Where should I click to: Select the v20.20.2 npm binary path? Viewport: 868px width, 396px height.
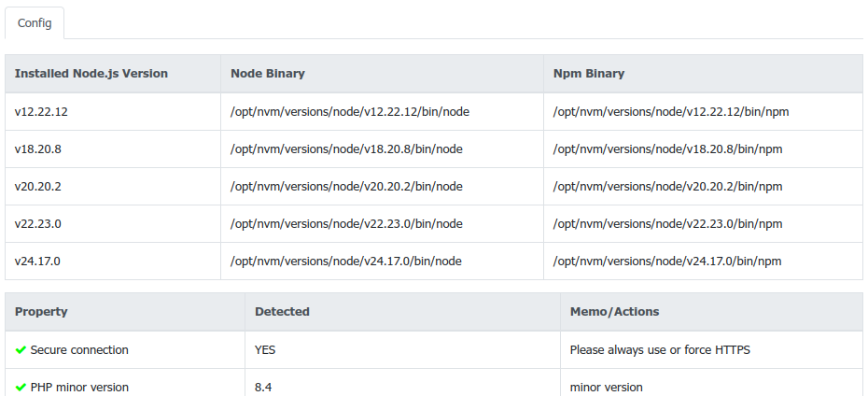[x=667, y=187]
